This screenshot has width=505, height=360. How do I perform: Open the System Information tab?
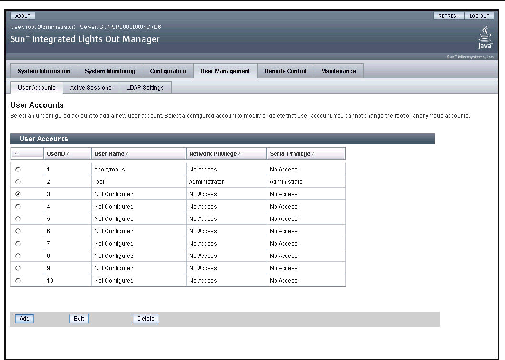pyautogui.click(x=44, y=71)
